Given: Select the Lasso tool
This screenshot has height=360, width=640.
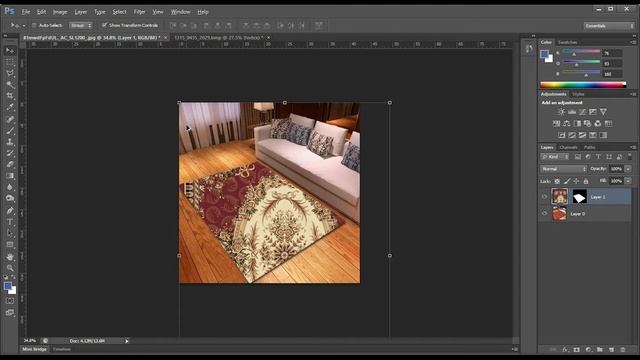Looking at the screenshot, I should coord(10,73).
